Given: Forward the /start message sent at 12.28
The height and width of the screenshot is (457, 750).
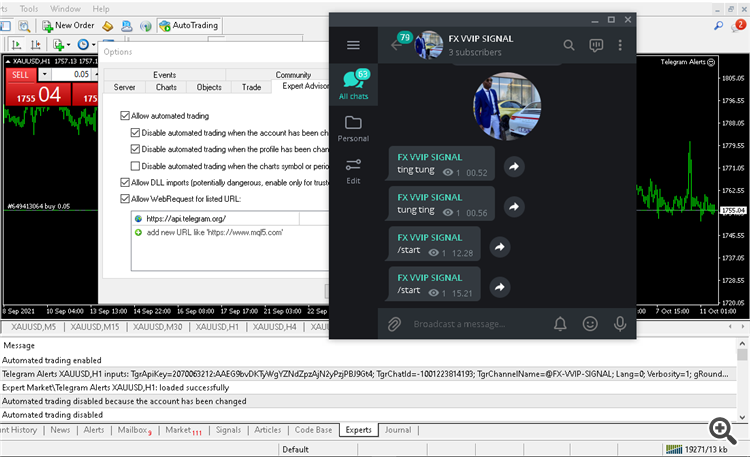Looking at the screenshot, I should click(500, 247).
